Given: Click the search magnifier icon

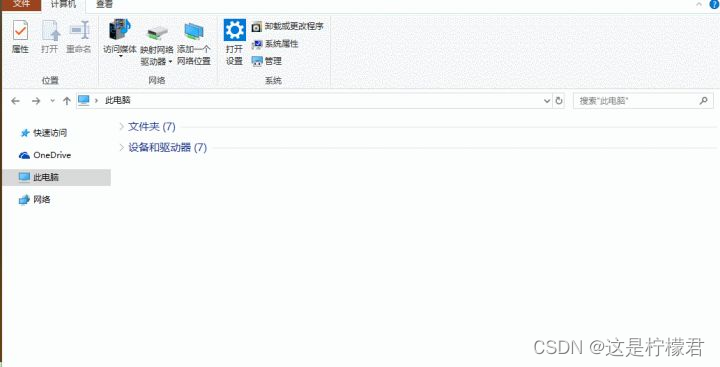Looking at the screenshot, I should click(703, 101).
